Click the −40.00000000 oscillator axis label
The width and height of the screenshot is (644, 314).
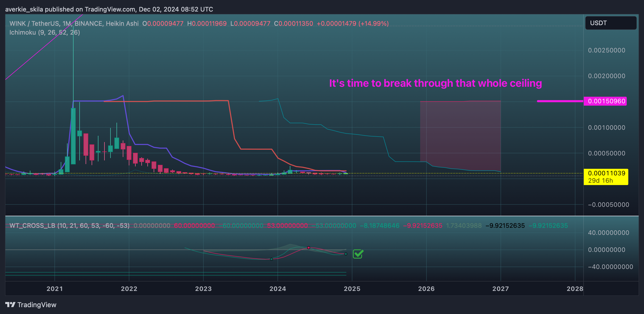tap(610, 267)
